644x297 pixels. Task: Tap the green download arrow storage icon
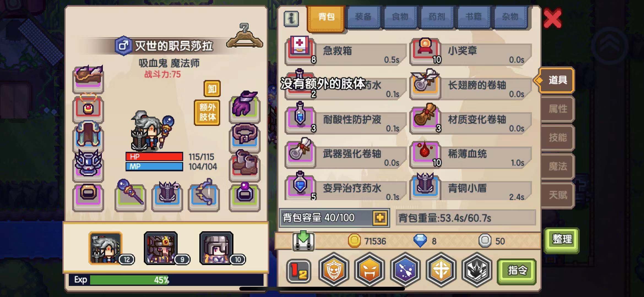coord(303,241)
